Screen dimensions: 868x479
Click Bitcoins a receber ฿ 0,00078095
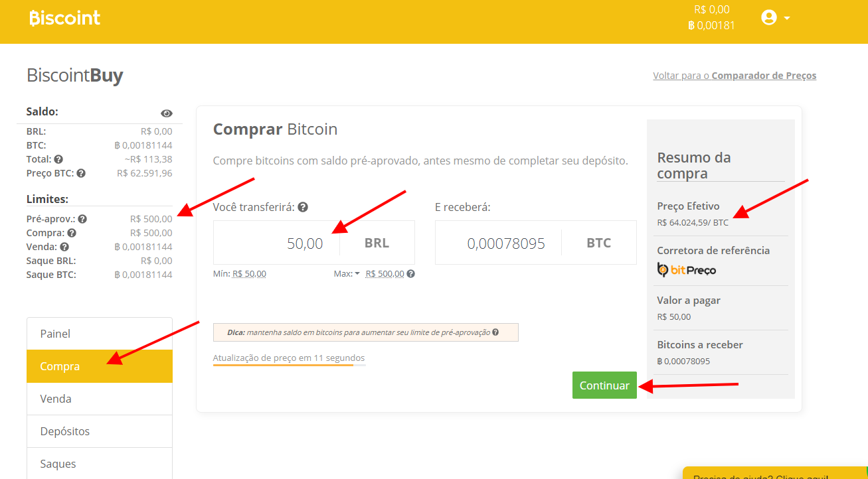(683, 362)
